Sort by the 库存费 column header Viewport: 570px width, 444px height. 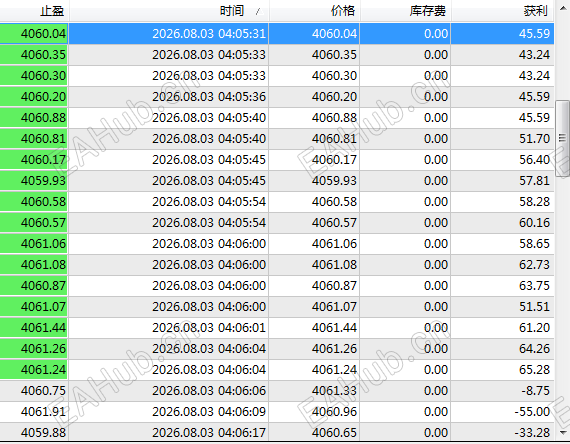[405, 11]
